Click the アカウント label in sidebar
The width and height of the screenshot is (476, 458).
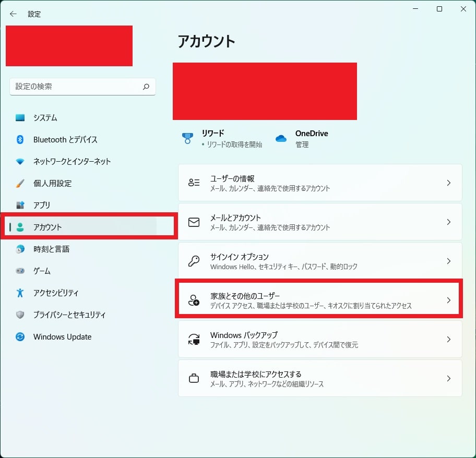(47, 227)
